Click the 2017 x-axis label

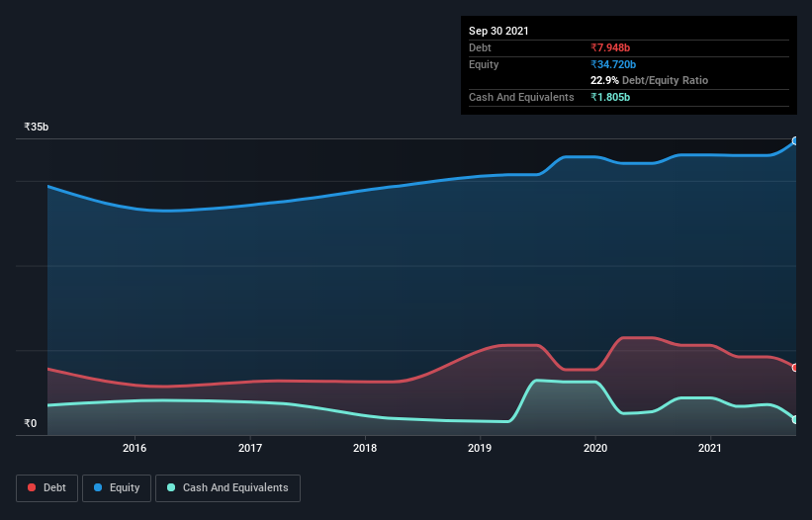[x=250, y=448]
